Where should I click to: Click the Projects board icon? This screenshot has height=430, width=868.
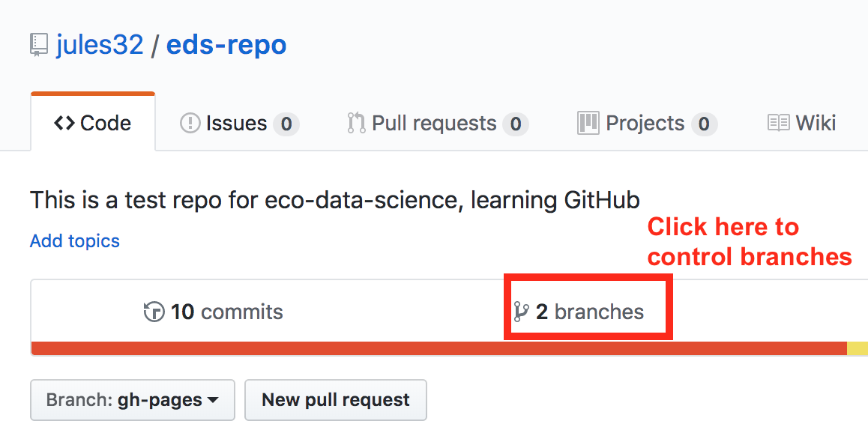(x=588, y=123)
